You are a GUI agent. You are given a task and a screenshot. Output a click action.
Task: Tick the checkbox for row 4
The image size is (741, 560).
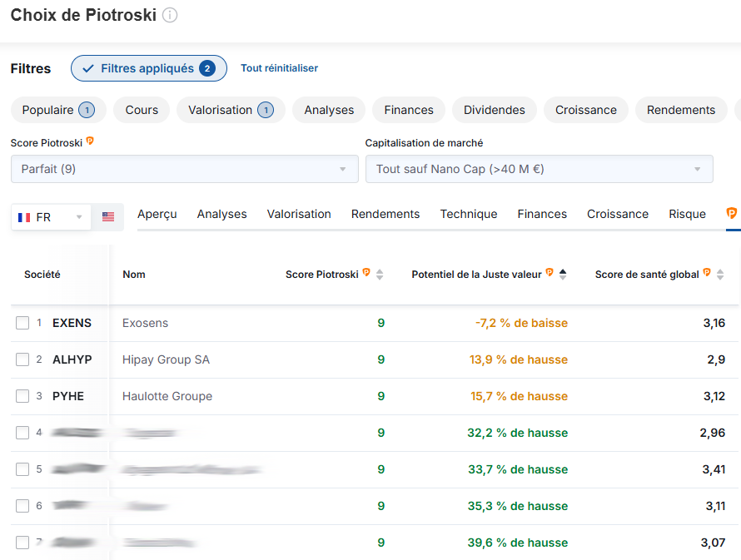pos(22,433)
